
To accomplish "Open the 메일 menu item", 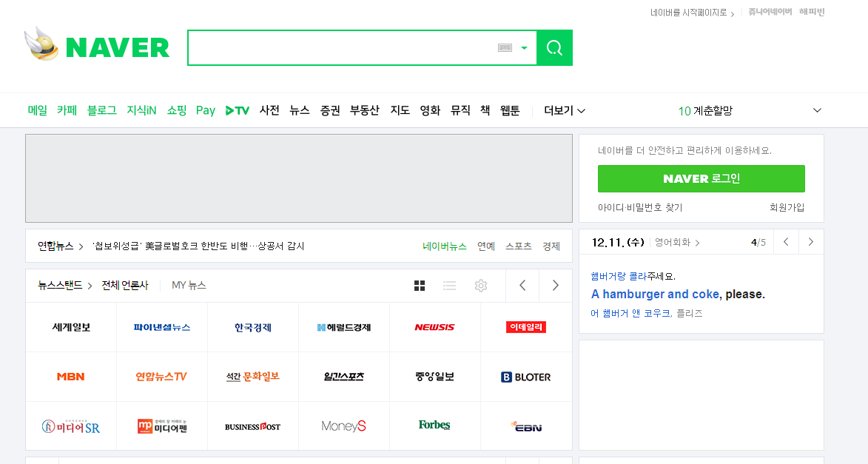I will (38, 111).
